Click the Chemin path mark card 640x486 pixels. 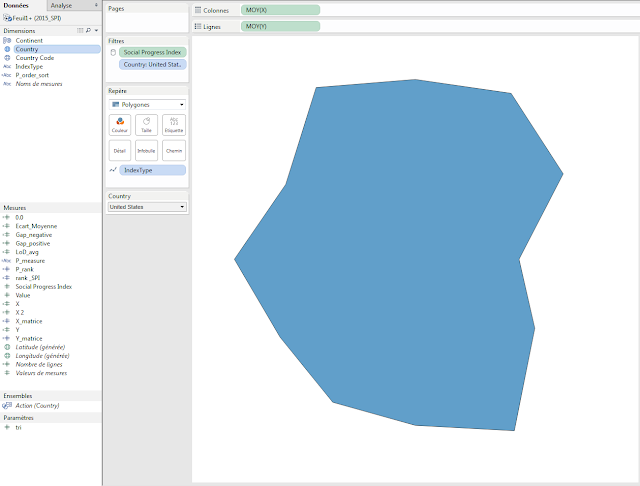click(174, 151)
